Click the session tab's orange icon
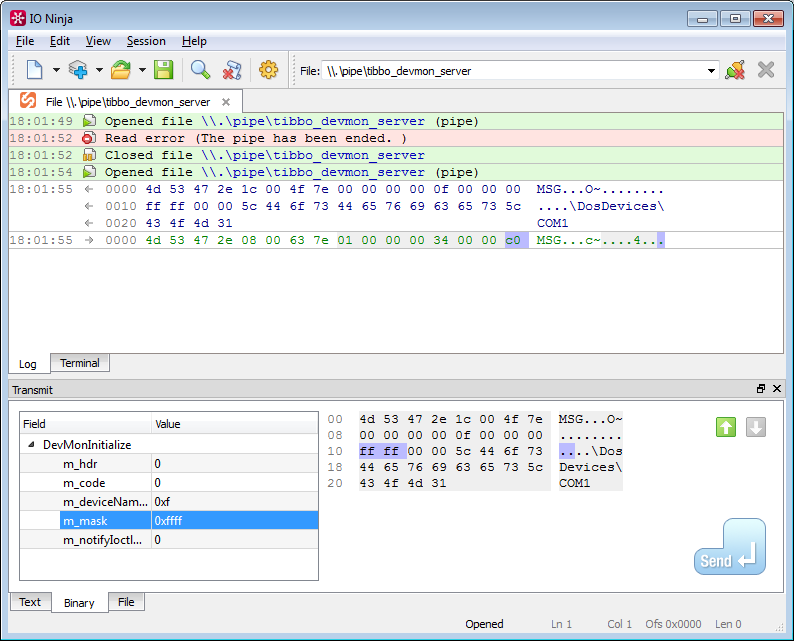 (28, 100)
